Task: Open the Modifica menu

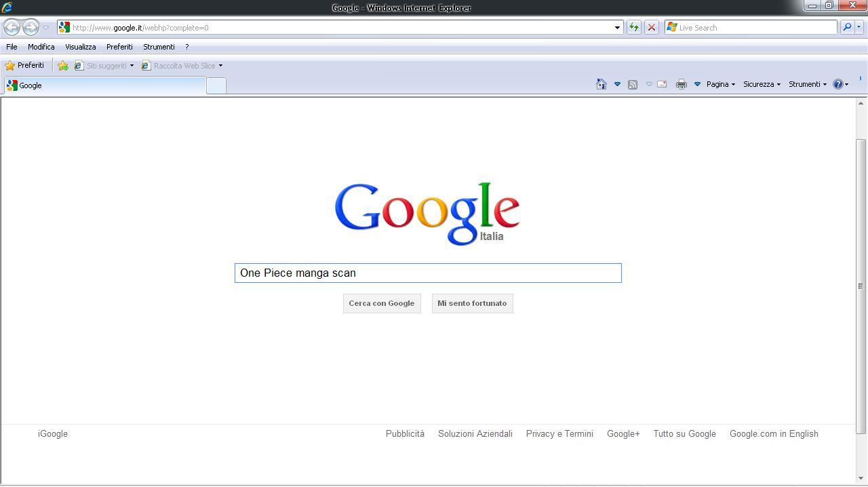Action: 41,47
